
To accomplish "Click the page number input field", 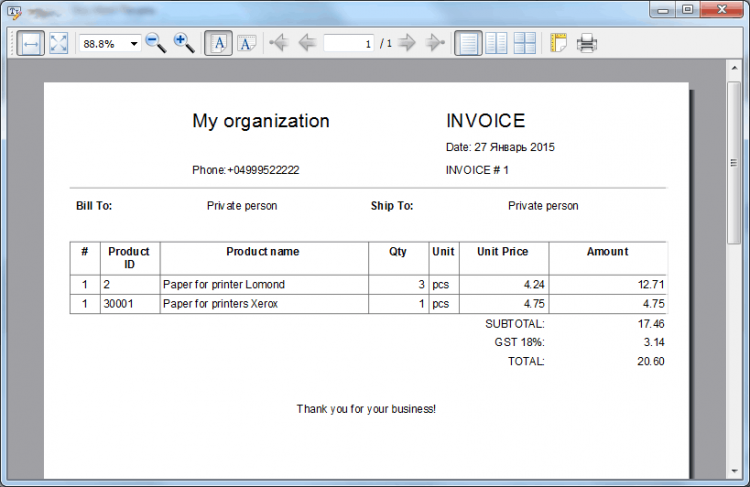I will pos(349,44).
